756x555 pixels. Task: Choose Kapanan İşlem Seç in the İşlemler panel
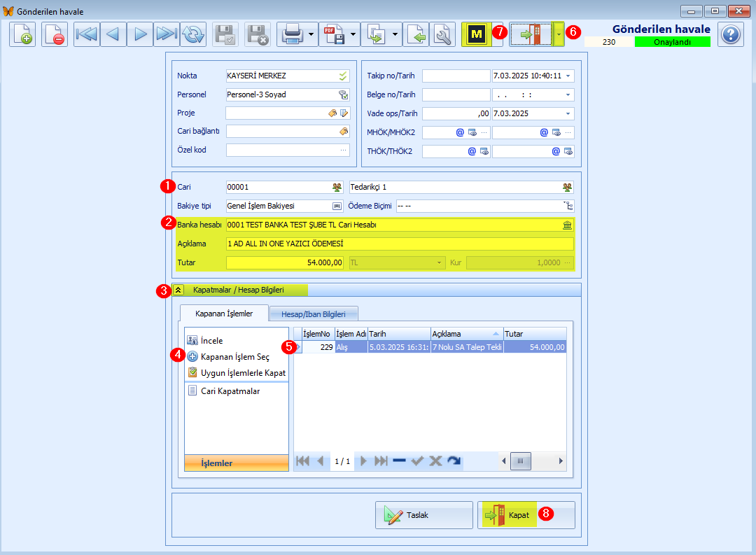234,357
